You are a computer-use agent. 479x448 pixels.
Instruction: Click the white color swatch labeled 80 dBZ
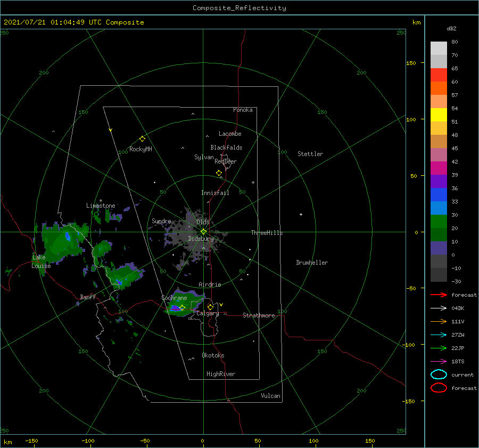click(439, 48)
